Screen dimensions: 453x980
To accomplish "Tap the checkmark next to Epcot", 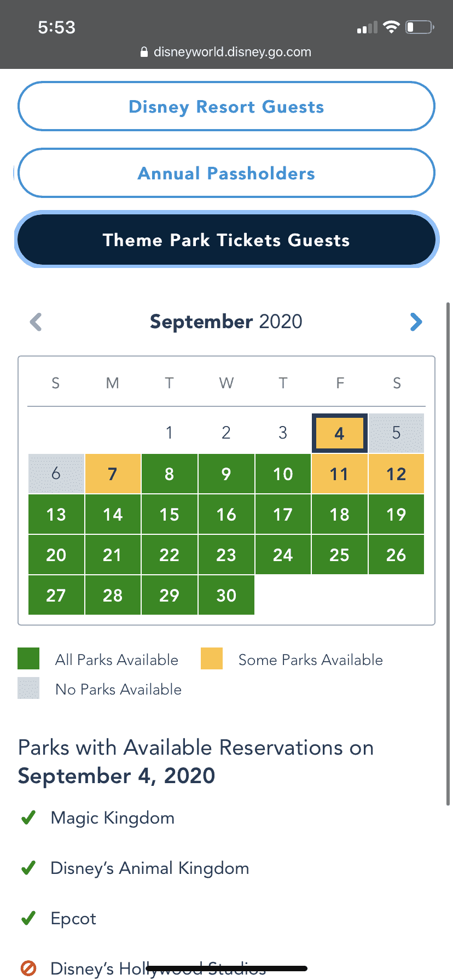I will [x=28, y=918].
